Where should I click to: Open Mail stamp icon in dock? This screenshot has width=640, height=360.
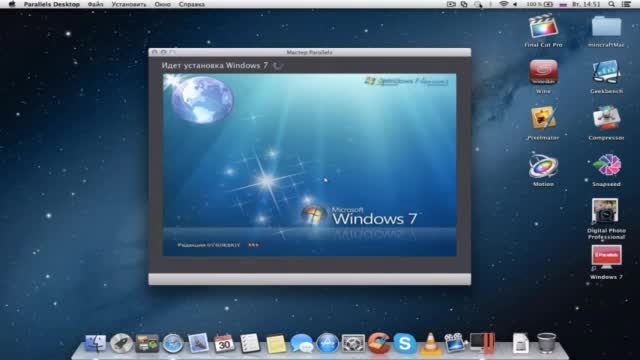click(x=198, y=343)
